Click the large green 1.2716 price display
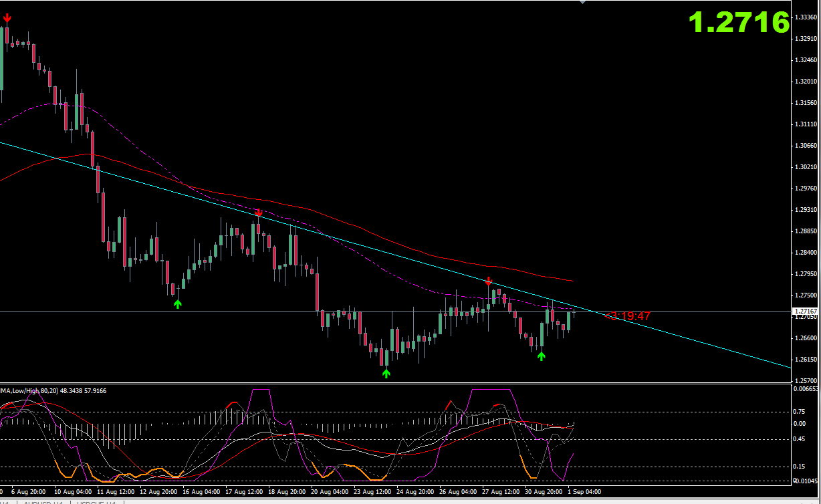Viewport: 821px width, 504px height. [739, 23]
